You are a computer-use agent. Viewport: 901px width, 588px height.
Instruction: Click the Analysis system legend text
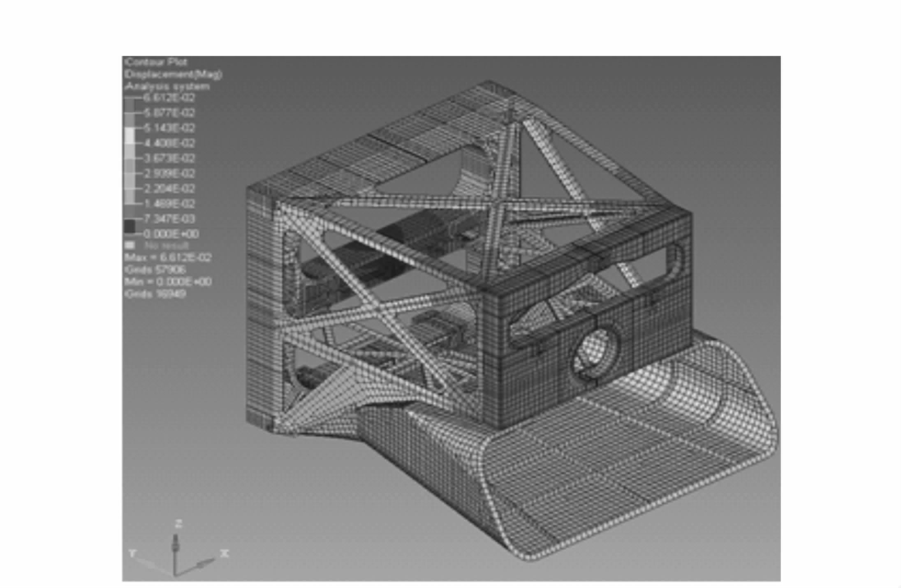[167, 87]
